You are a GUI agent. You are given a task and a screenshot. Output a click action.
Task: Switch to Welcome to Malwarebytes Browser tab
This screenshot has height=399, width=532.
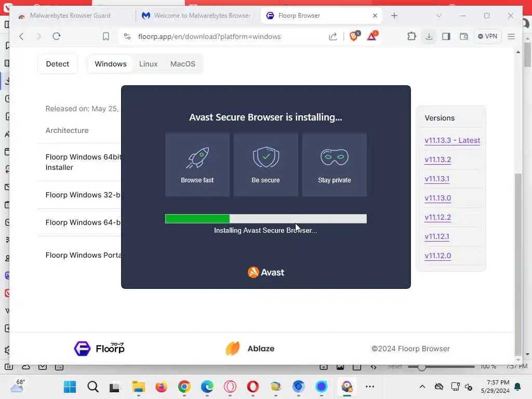(196, 16)
